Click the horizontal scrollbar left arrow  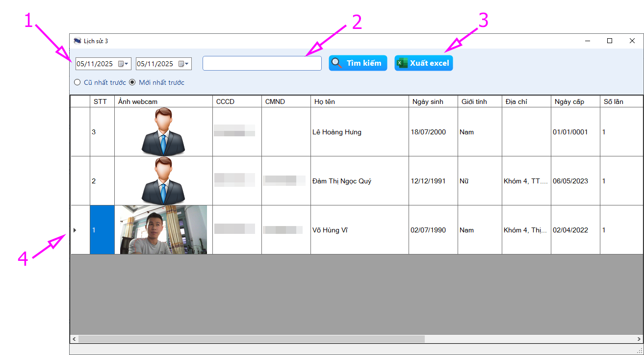pyautogui.click(x=75, y=339)
